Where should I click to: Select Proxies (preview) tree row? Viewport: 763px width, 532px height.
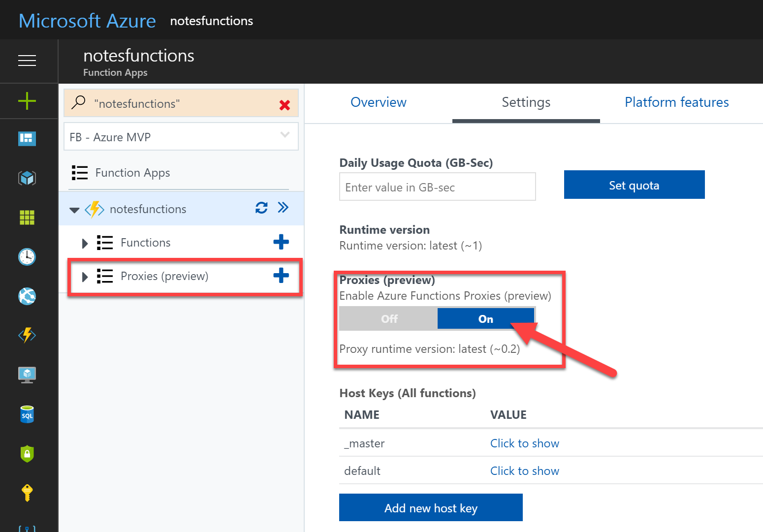[x=181, y=276]
